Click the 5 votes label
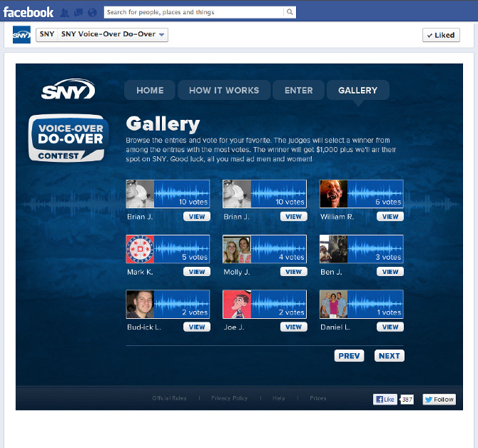478x448 pixels. 195,257
